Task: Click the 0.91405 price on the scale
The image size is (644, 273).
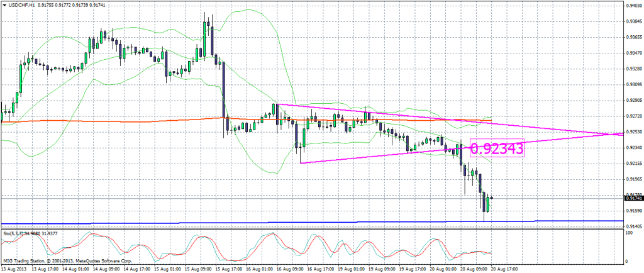Action: [634, 226]
